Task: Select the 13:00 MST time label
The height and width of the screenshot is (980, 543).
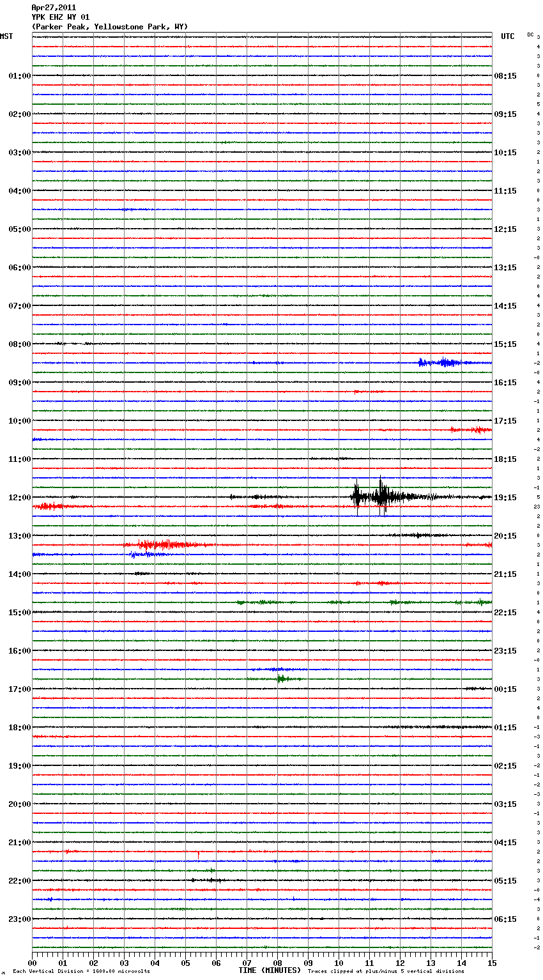Action: [x=20, y=536]
